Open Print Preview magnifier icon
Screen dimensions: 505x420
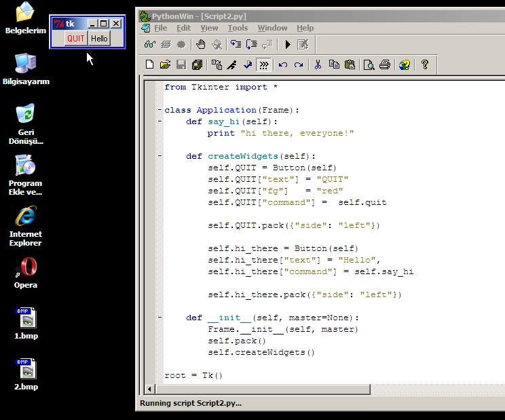(369, 64)
